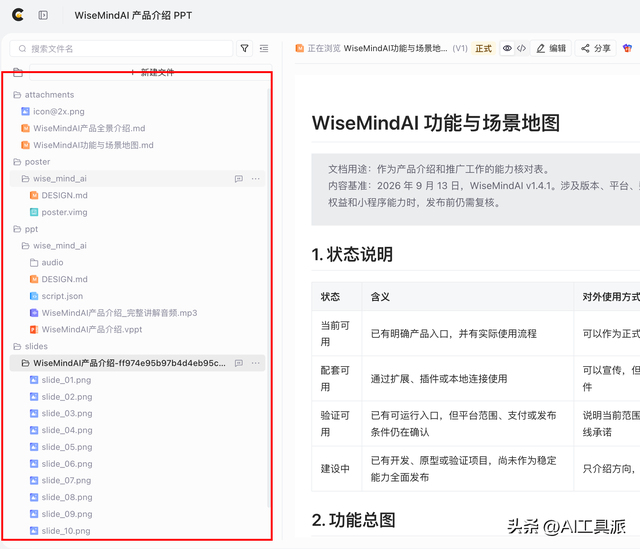Click the slide_01.png image icon
Screen dimensions: 640x549
34,380
